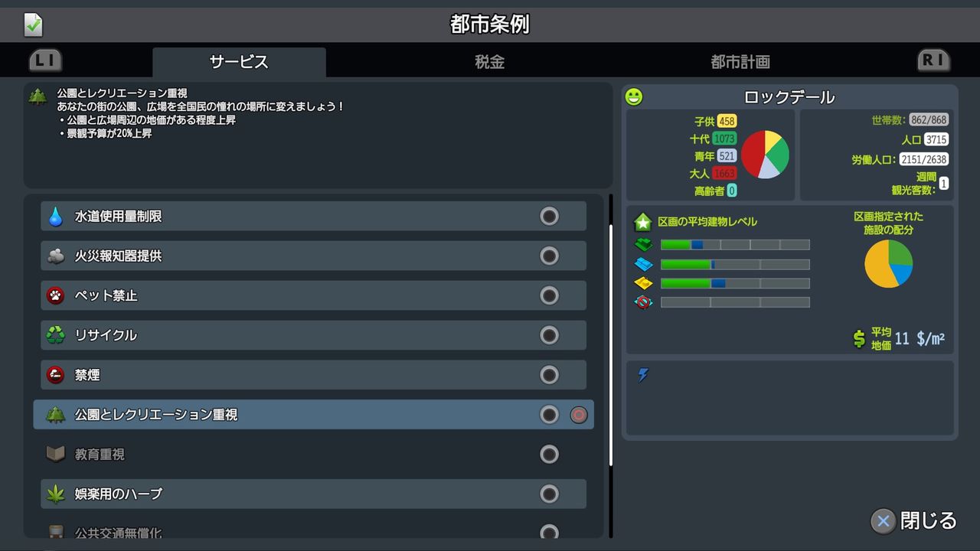
Task: Click the L1 shoulder button indicator
Action: [45, 60]
